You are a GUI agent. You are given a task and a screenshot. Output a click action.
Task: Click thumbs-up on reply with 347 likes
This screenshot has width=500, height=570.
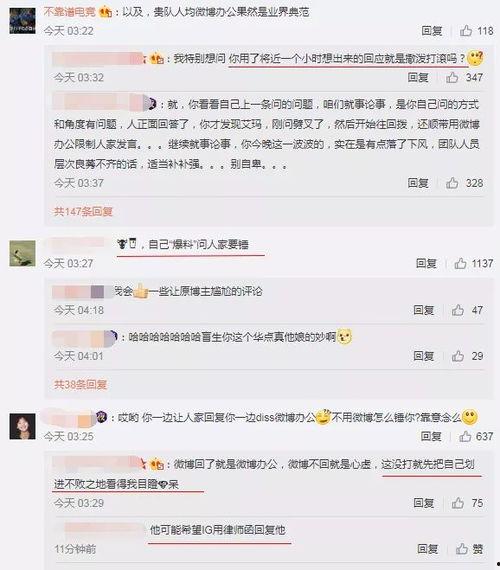[x=452, y=77]
